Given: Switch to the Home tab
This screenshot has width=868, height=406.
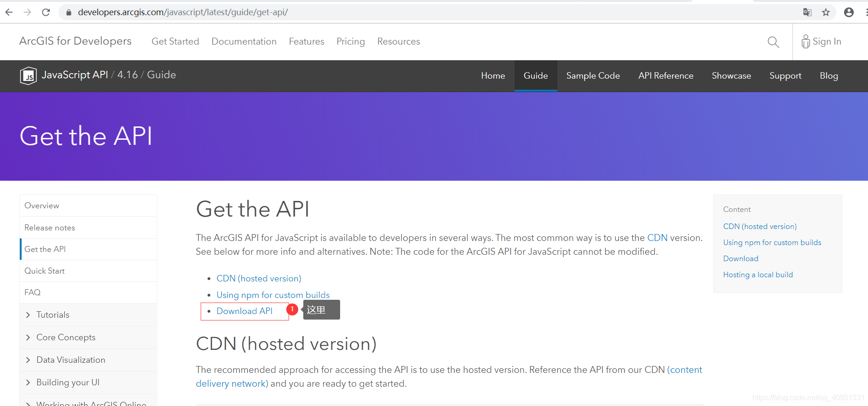Looking at the screenshot, I should [x=493, y=76].
